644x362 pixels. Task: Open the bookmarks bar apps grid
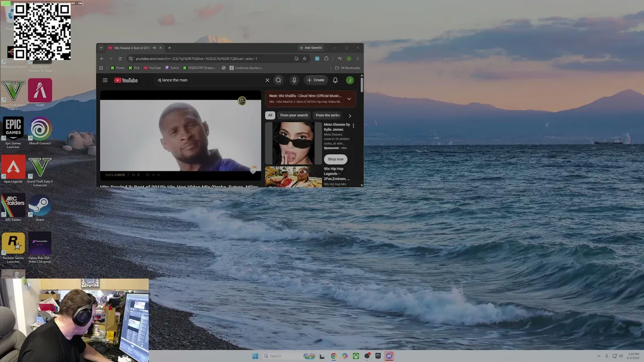pos(101,68)
